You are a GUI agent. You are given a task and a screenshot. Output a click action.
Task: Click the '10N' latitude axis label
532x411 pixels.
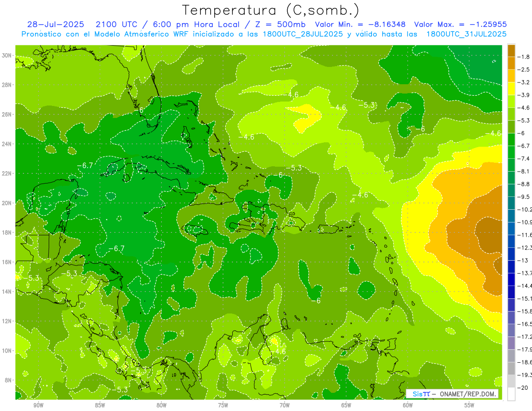(x=7, y=351)
